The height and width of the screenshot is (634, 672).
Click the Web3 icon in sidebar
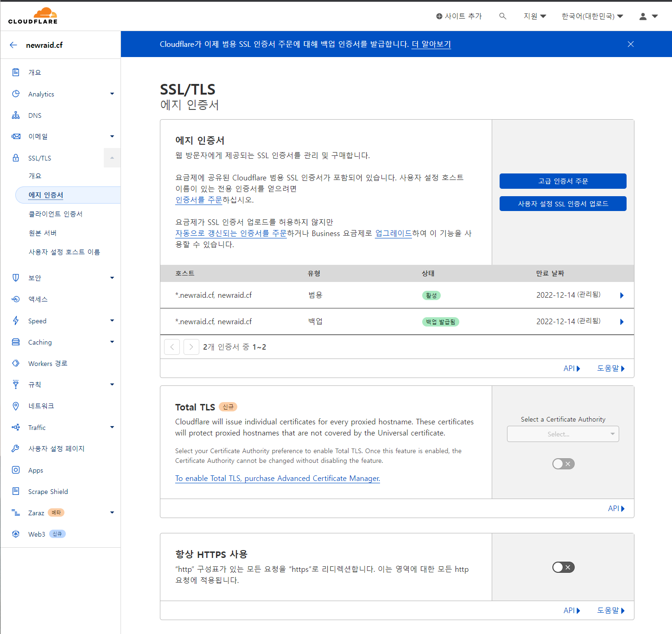pyautogui.click(x=16, y=534)
